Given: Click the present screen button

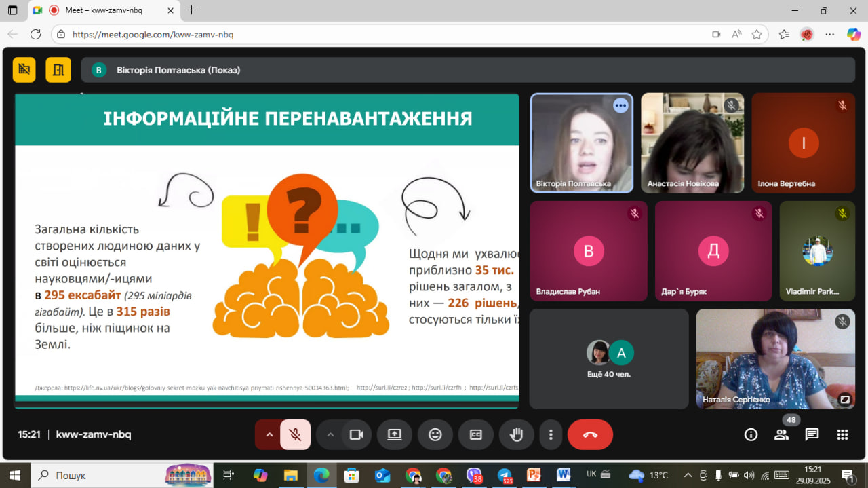Looking at the screenshot, I should pos(395,435).
